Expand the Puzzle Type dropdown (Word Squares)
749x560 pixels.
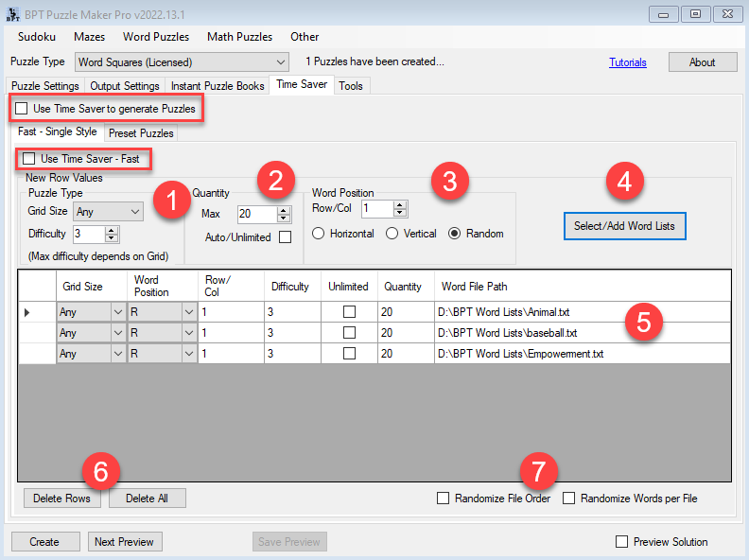[182, 62]
